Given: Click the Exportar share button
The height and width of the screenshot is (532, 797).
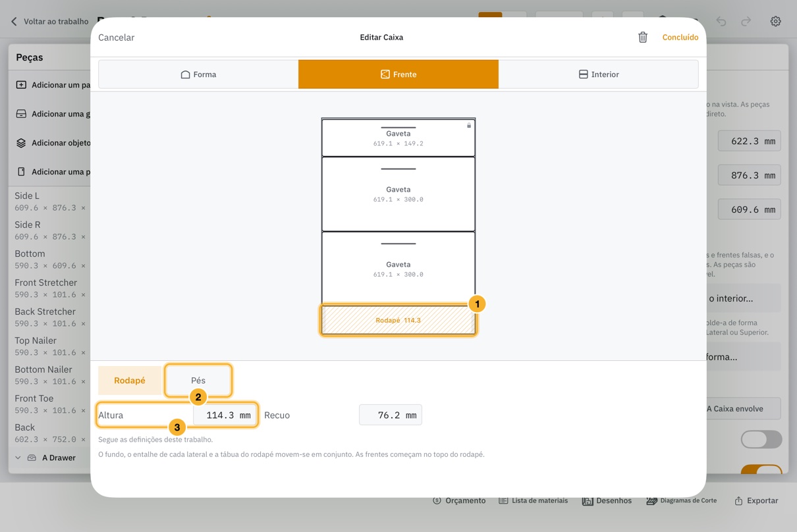Looking at the screenshot, I should click(x=756, y=500).
